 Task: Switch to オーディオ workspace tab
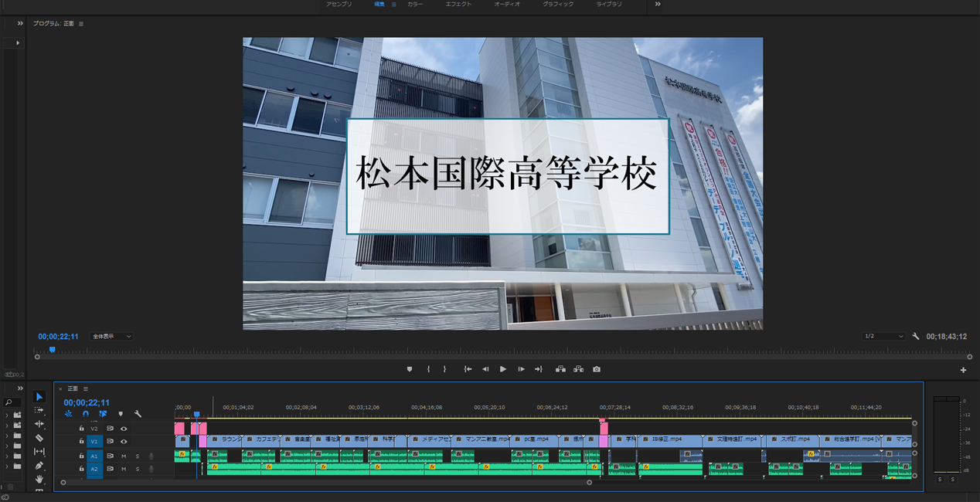[507, 4]
